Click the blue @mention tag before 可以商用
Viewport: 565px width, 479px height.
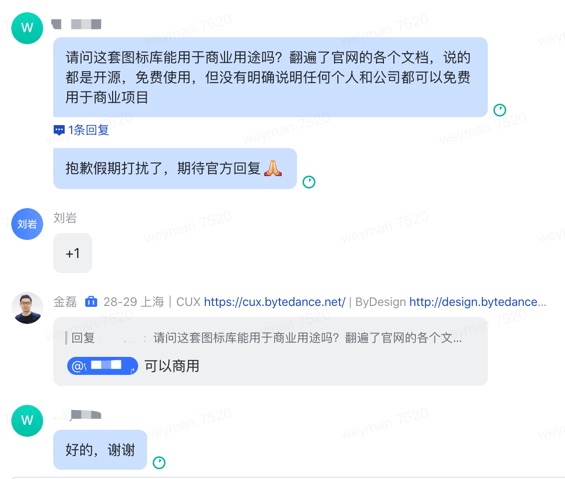102,366
